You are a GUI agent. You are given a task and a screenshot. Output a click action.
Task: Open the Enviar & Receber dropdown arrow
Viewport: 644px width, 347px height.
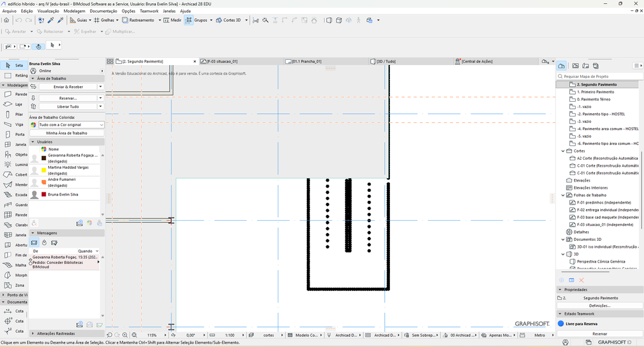[x=101, y=86]
